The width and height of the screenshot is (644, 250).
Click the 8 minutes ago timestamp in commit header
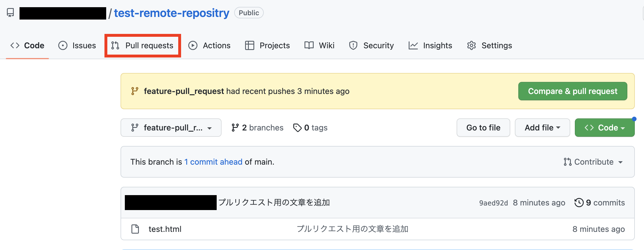tap(539, 203)
